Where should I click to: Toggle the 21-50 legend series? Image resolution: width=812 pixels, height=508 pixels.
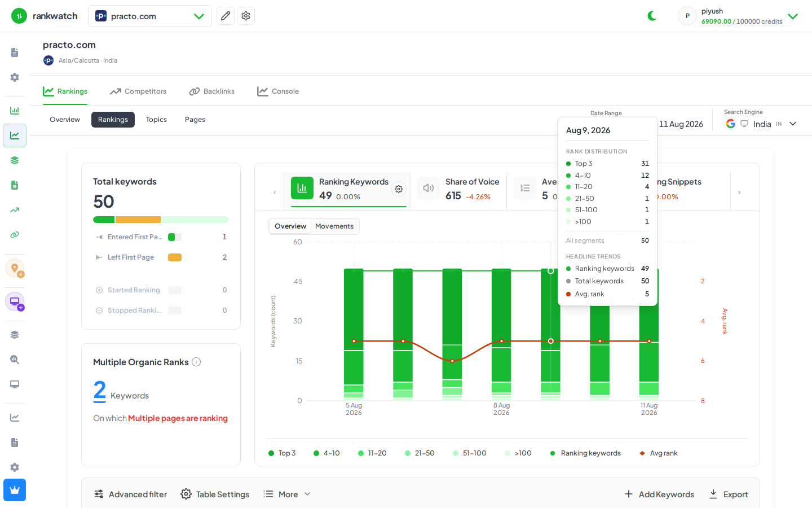pyautogui.click(x=420, y=453)
